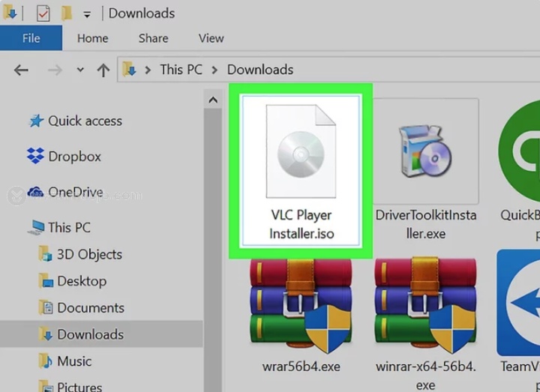The width and height of the screenshot is (540, 392).
Task: Expand chevron between This PC and Downloads
Action: tap(215, 70)
